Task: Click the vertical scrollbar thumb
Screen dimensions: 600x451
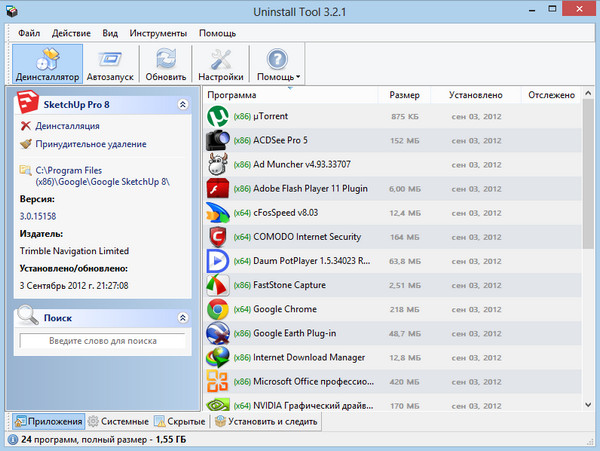Action: coord(589,174)
